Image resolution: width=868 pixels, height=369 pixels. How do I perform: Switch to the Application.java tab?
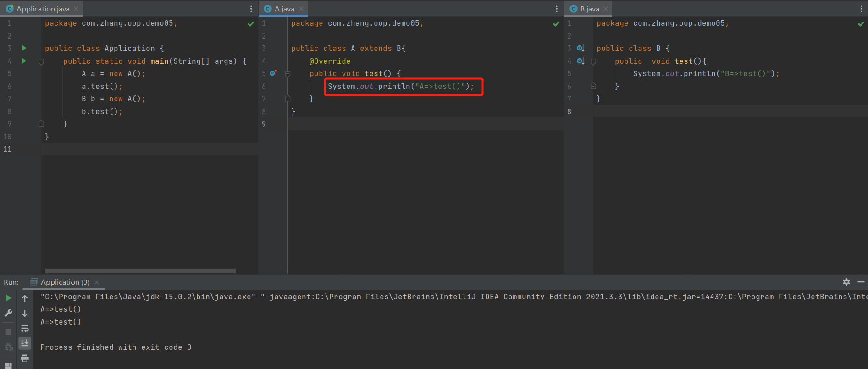click(42, 9)
